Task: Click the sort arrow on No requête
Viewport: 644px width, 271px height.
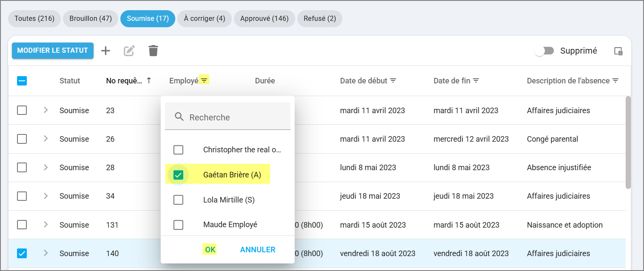Action: (x=148, y=80)
